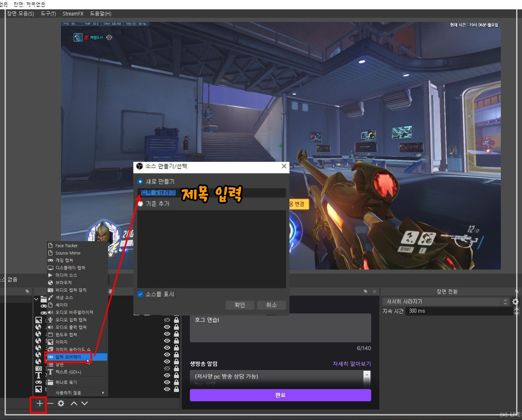Select the 기존 추가 radio button
The width and height of the screenshot is (522, 420).
(140, 204)
